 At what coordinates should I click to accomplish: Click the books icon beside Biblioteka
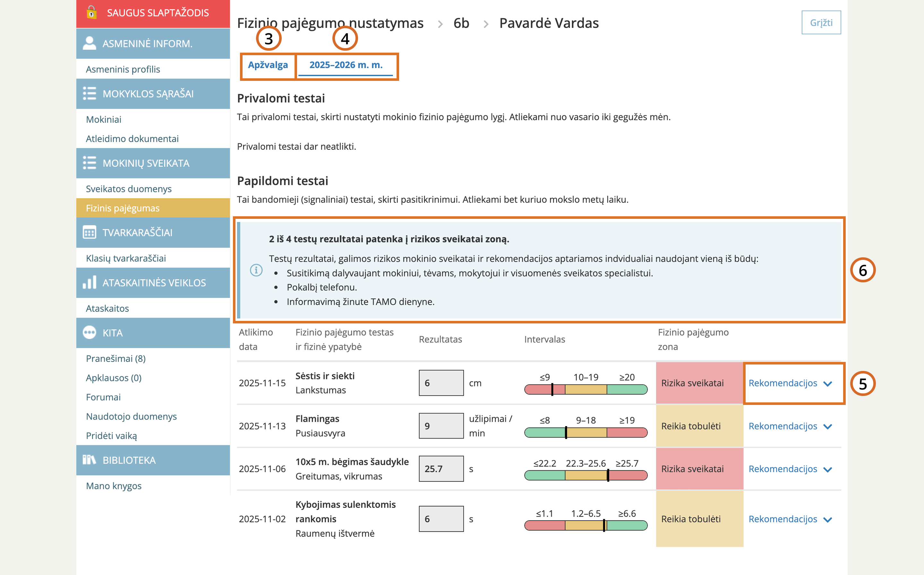pyautogui.click(x=90, y=460)
